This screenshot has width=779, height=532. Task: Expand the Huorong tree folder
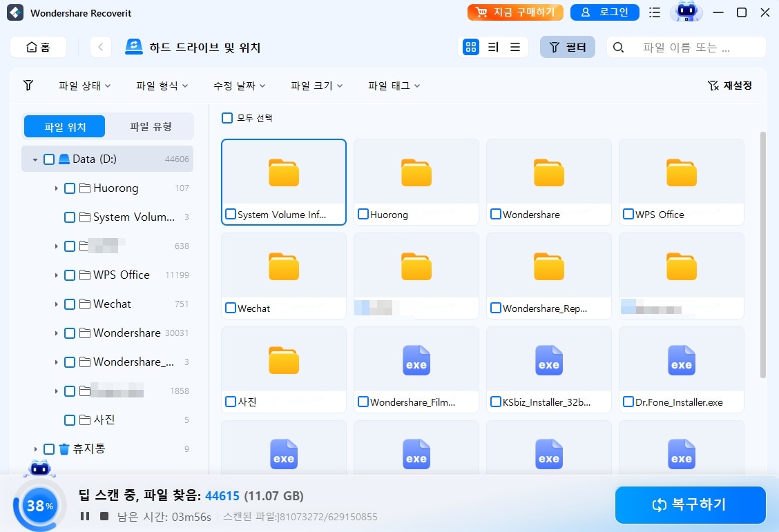56,188
